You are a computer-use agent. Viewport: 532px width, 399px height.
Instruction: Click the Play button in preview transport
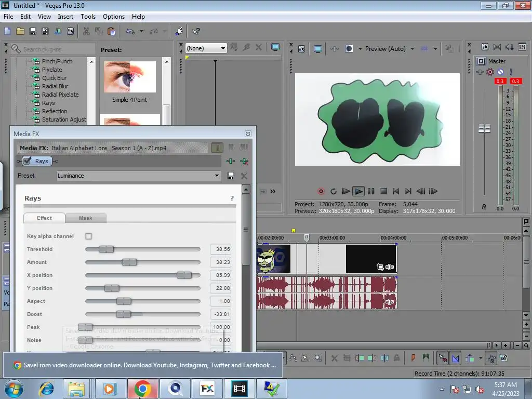pyautogui.click(x=358, y=191)
